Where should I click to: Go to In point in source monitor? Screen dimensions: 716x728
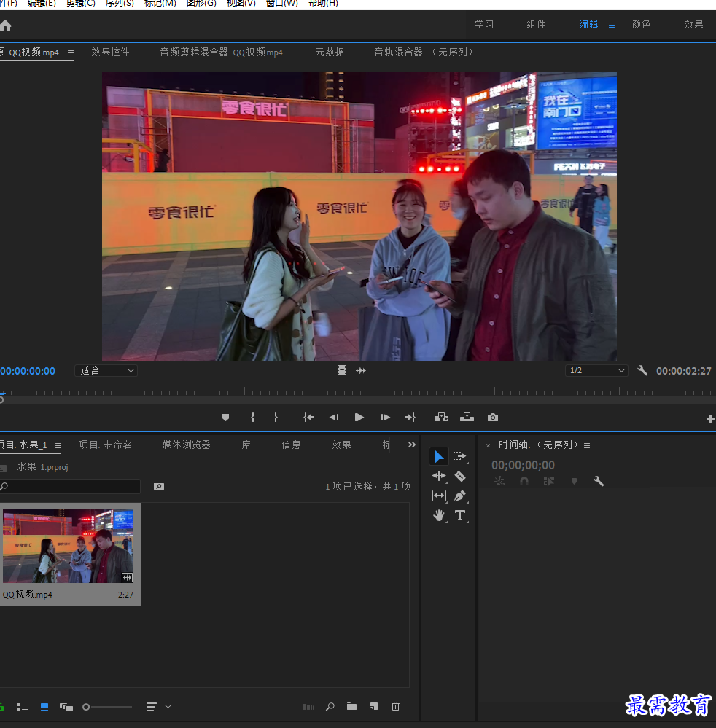[x=309, y=418]
